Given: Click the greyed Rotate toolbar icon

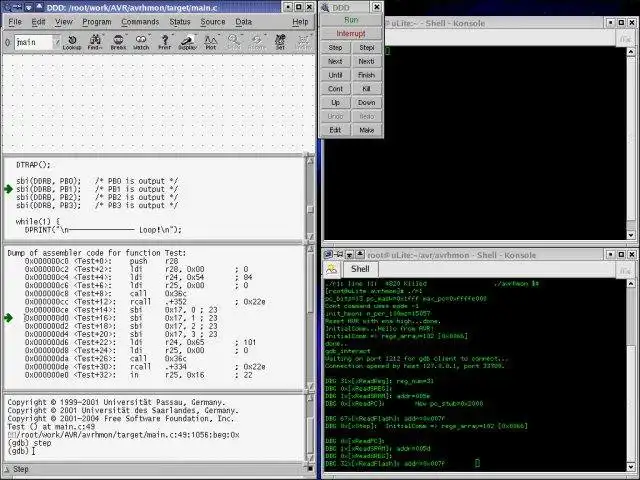Looking at the screenshot, I should pos(257,42).
